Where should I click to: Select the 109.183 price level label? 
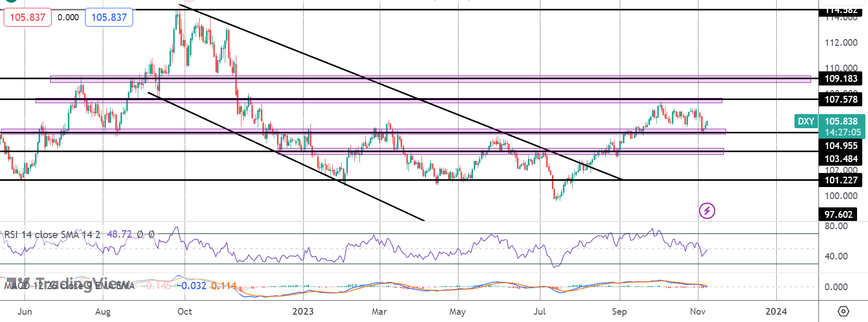pos(841,79)
